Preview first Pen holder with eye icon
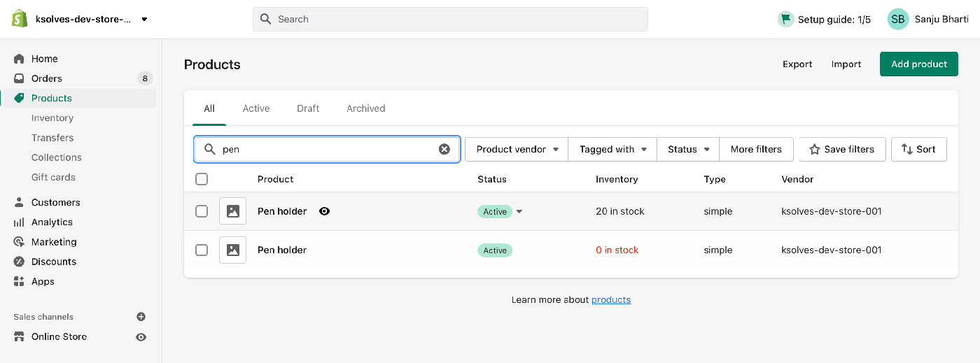 pyautogui.click(x=324, y=211)
